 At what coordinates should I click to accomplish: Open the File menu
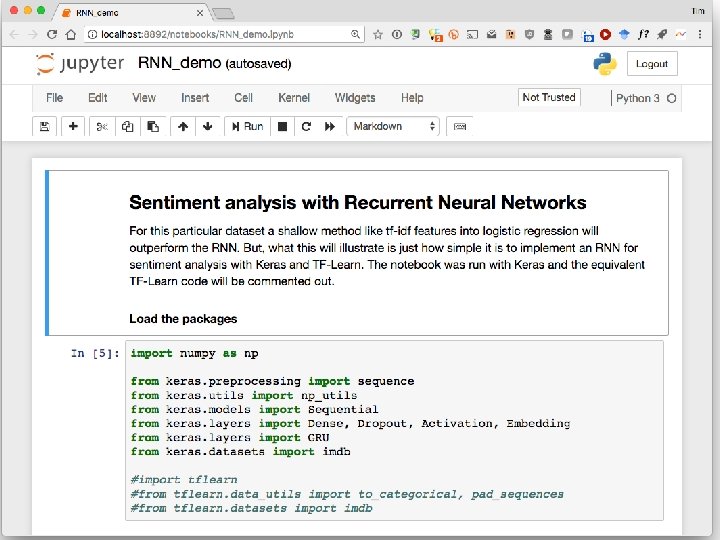point(54,98)
